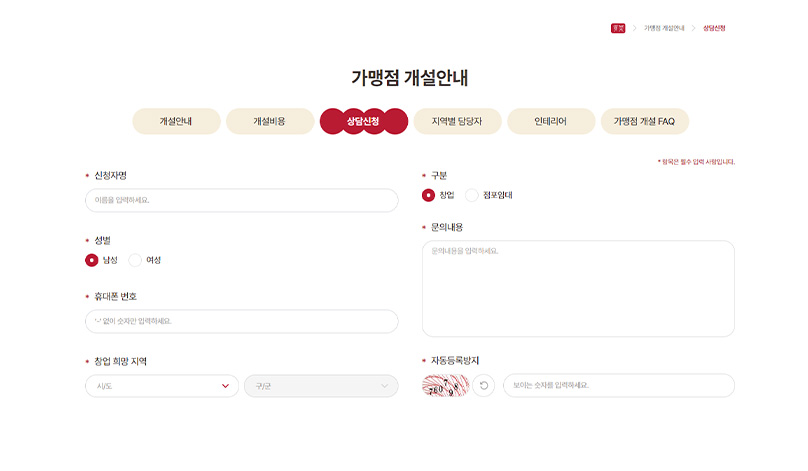Open the 가맹점 개설안내 breadcrumb link
This screenshot has width=808, height=471.
tap(664, 28)
